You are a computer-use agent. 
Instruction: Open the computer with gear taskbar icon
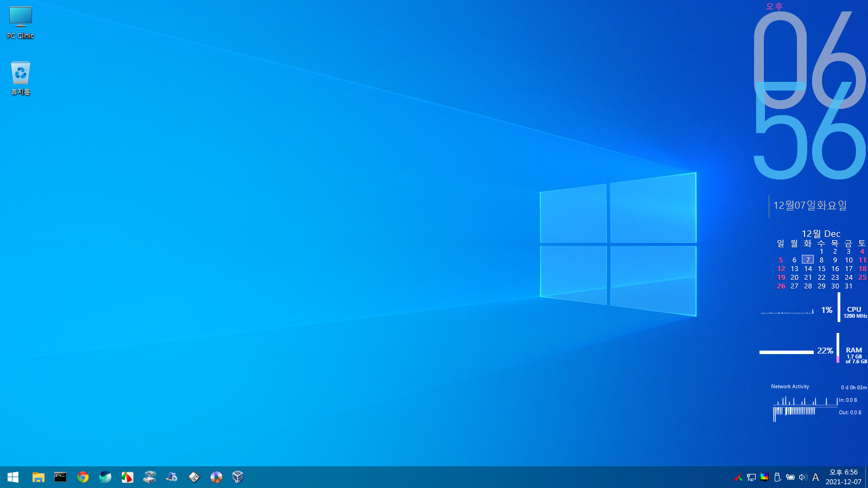(x=172, y=477)
